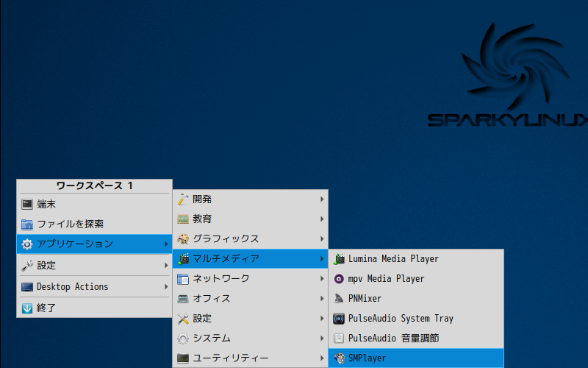Click the palette icon beside グラフィックス
The width and height of the screenshot is (588, 368).
[x=183, y=239]
